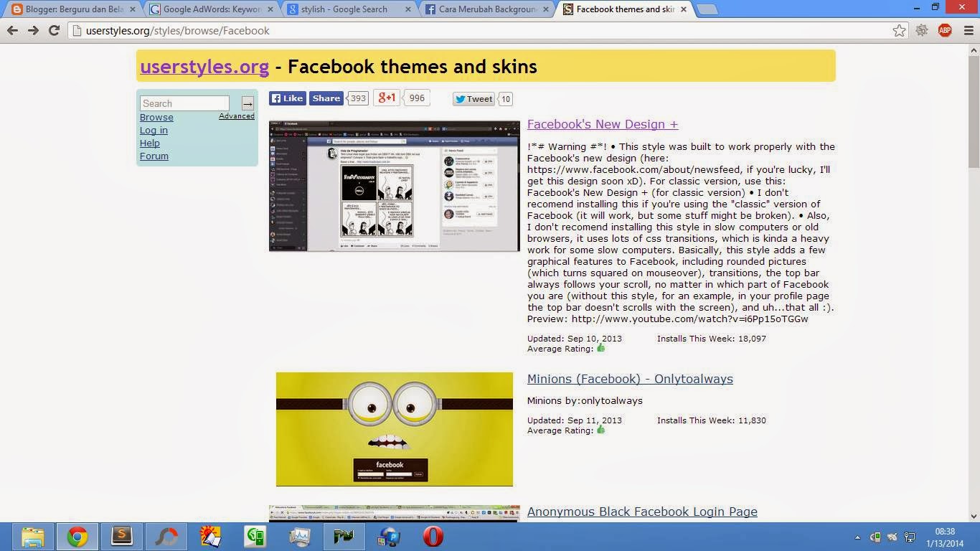Open the Facebook's New Design + style link

click(x=603, y=124)
